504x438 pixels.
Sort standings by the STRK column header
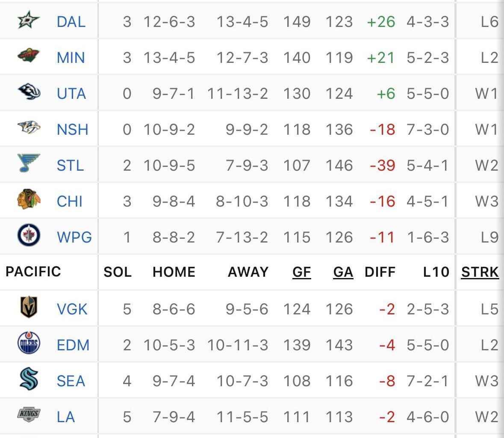point(480,272)
